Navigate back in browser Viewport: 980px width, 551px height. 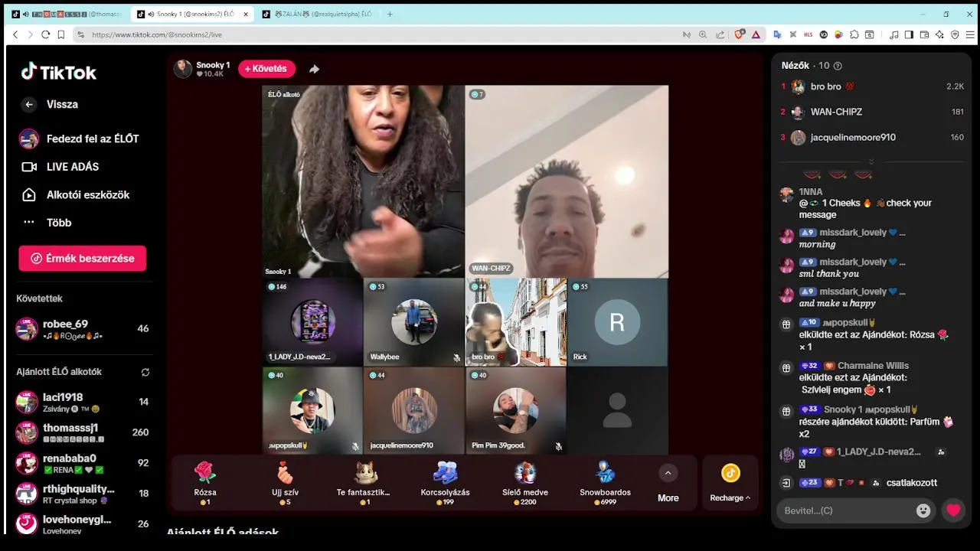15,34
